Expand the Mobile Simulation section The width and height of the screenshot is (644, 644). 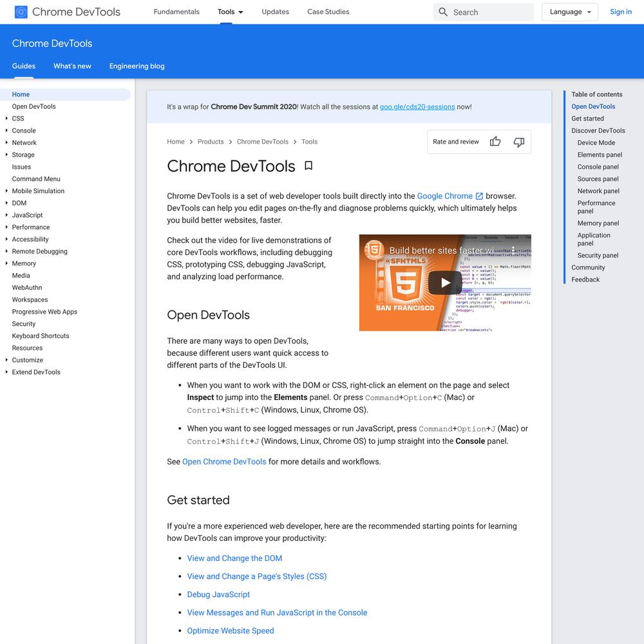point(6,191)
